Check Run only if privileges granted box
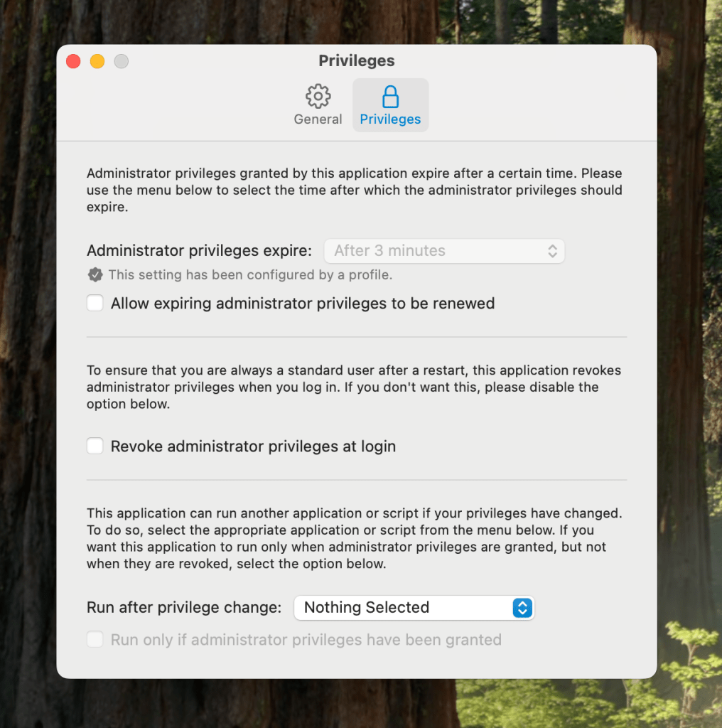 coord(95,640)
